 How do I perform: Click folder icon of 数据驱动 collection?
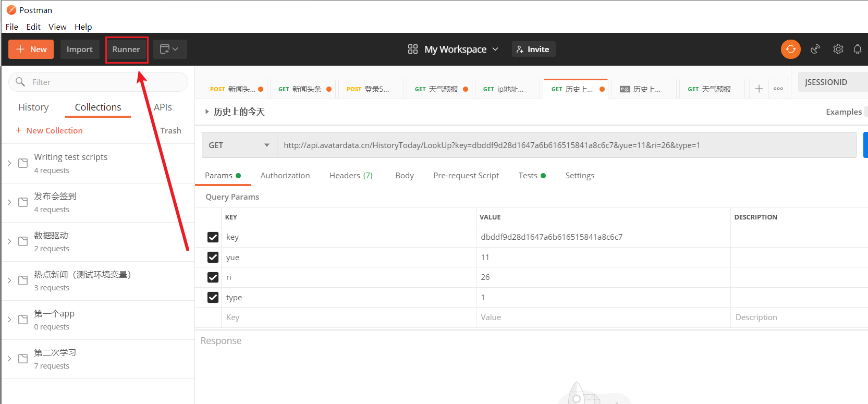[23, 241]
